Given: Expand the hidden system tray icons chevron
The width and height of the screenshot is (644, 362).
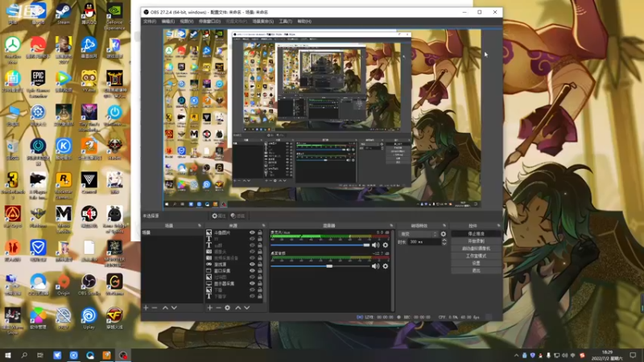Looking at the screenshot, I should tap(516, 356).
